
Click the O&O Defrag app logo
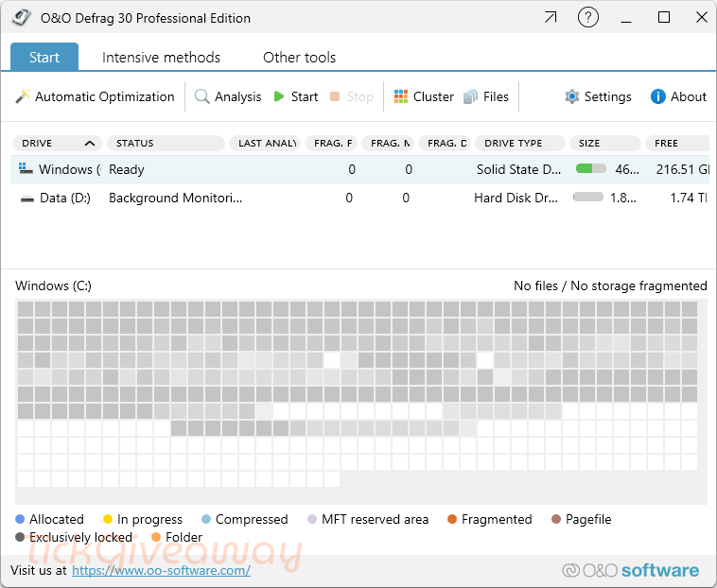coord(22,17)
